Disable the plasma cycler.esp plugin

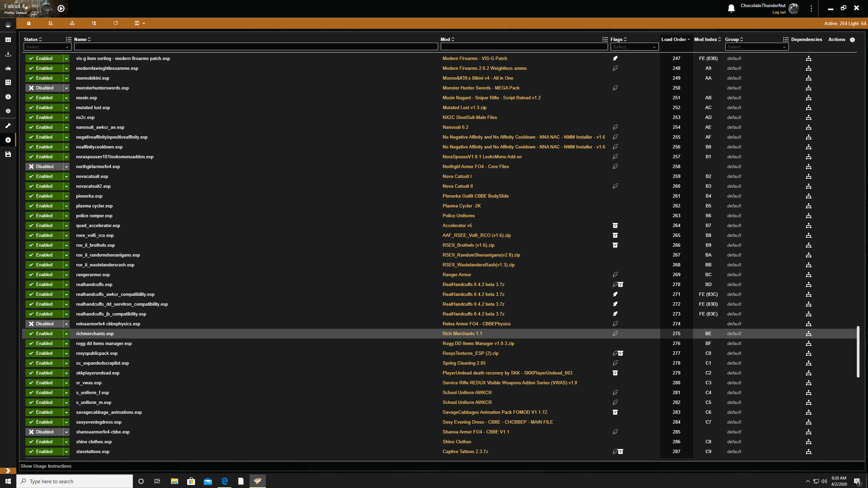pyautogui.click(x=44, y=206)
